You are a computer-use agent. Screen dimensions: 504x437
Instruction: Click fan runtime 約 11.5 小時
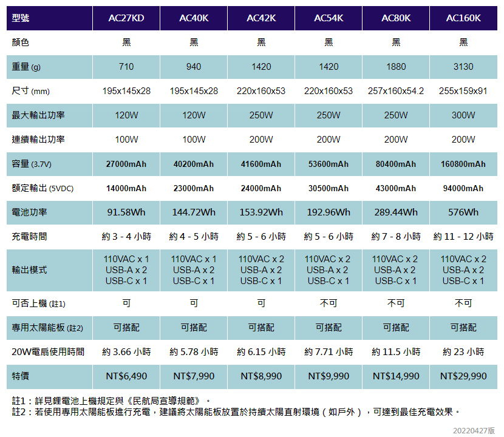pyautogui.click(x=396, y=352)
